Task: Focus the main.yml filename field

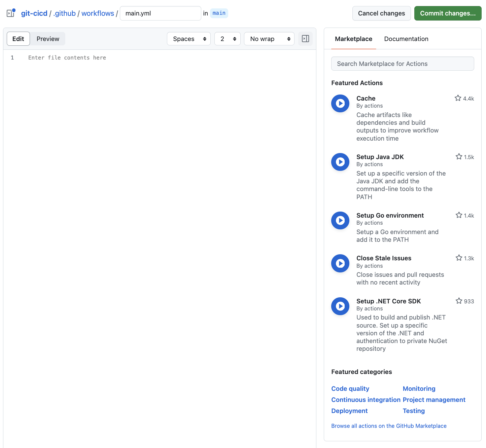Action: [161, 13]
